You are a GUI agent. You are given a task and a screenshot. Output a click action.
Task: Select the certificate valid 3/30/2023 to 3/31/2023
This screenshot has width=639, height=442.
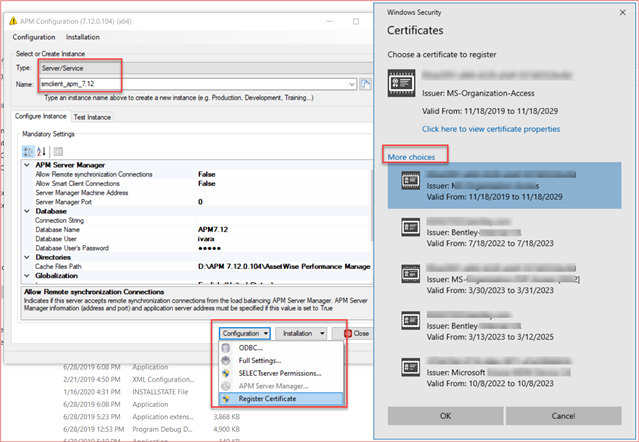505,279
